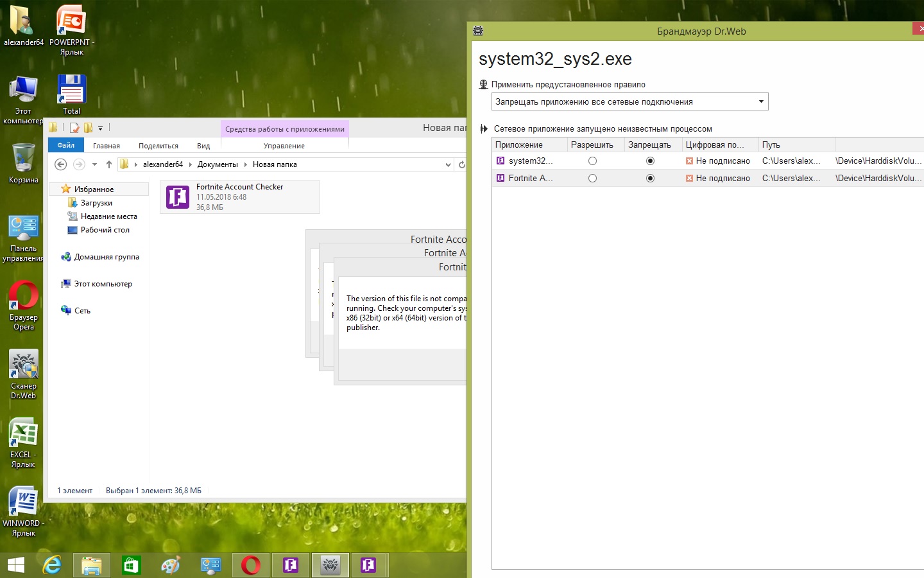
Task: Open the Windows Store taskbar icon
Action: coord(132,565)
